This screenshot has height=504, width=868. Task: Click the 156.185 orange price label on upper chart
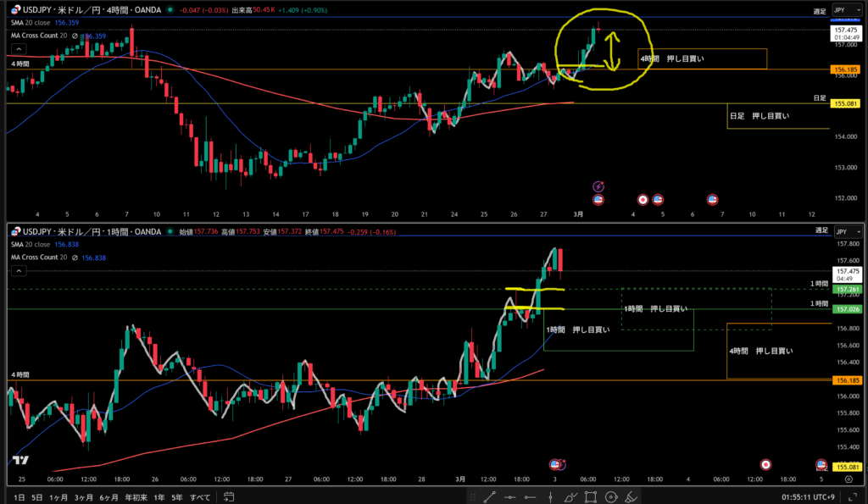(843, 69)
